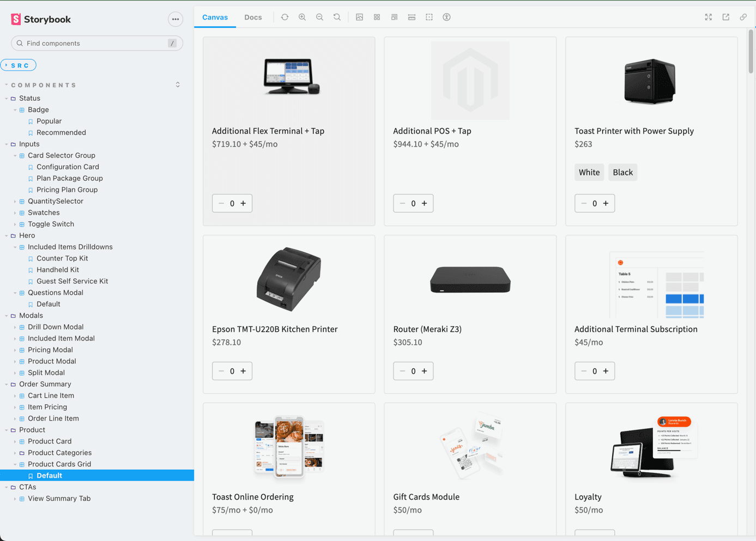Screen dimensions: 756x541
Task: Click the SRC root toggle button
Action: coord(19,65)
